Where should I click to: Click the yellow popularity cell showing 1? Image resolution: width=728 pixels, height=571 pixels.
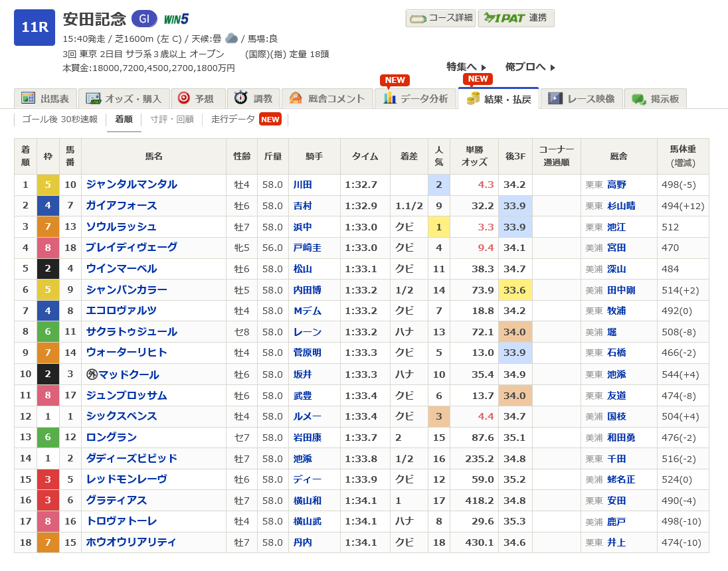pos(439,226)
